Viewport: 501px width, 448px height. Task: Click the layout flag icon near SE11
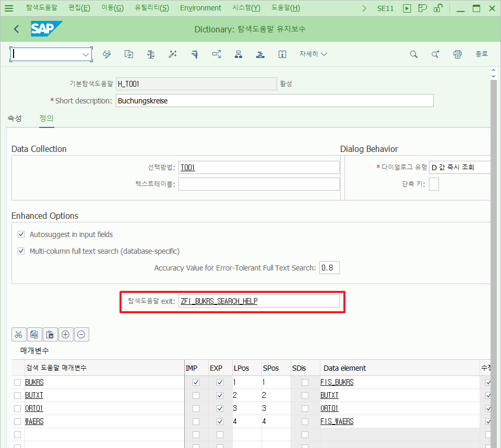422,8
